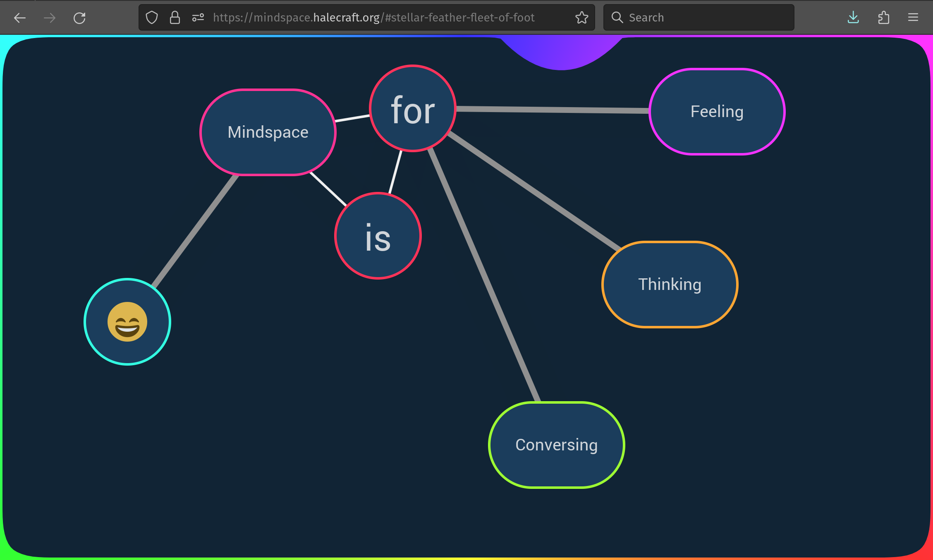Select the Mindspace node
The width and height of the screenshot is (933, 560).
(268, 132)
